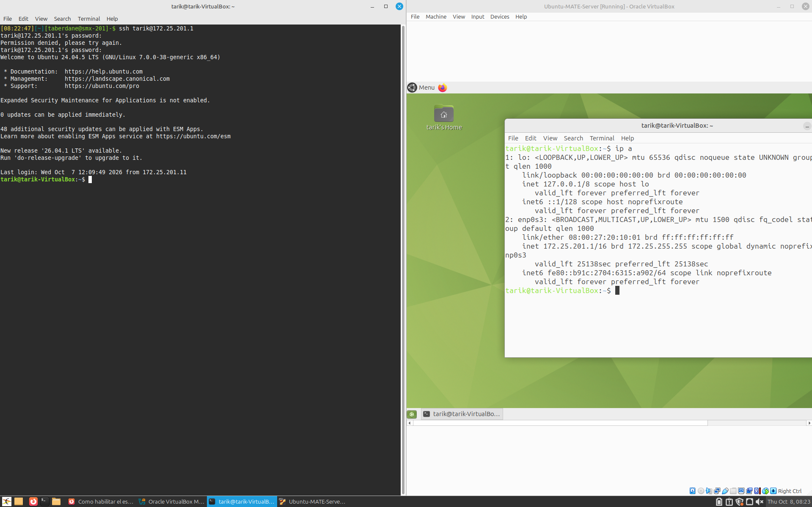Launch Firefox from the host taskbar launcher
Screen dimensions: 812x507
click(33, 502)
